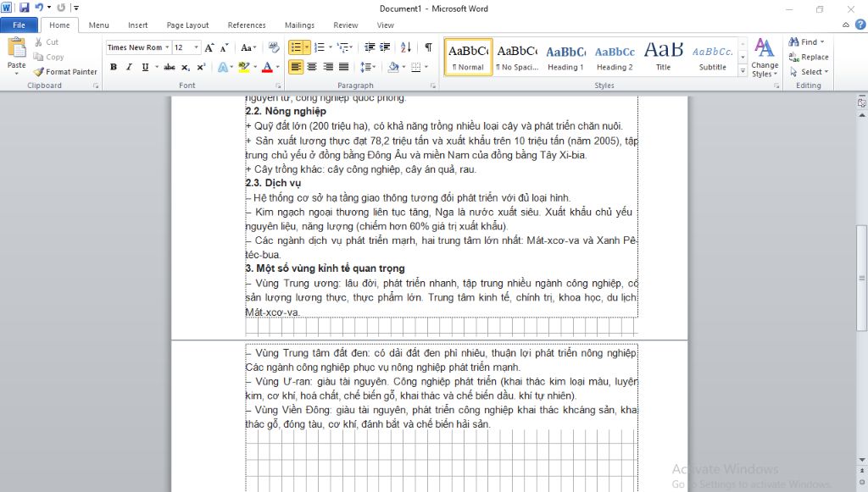Click the yellow Text Highlight Color button
Viewport: 868px width, 492px height.
click(x=243, y=67)
